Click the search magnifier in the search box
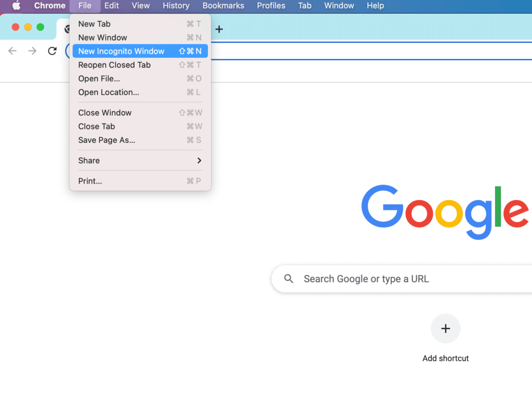The height and width of the screenshot is (408, 532). pyautogui.click(x=289, y=279)
